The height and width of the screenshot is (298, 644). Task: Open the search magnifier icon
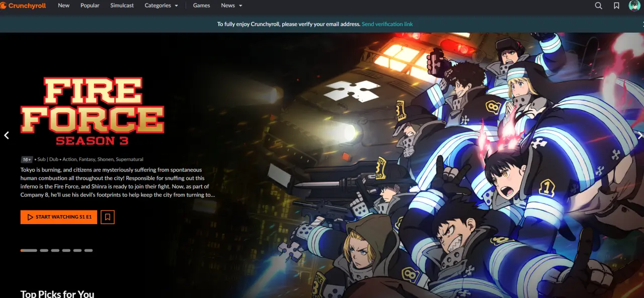pos(598,6)
